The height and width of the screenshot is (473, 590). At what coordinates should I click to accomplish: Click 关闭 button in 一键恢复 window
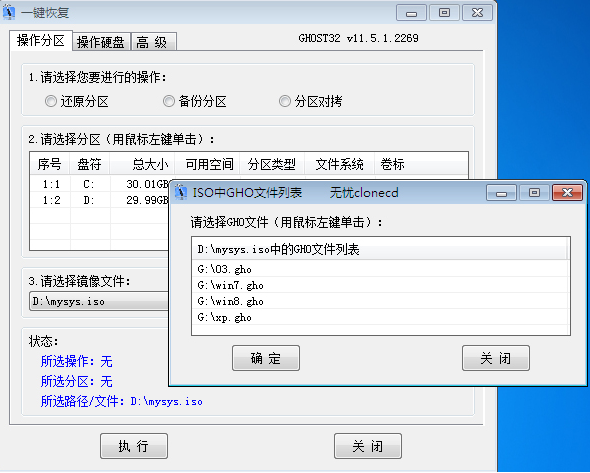[368, 446]
